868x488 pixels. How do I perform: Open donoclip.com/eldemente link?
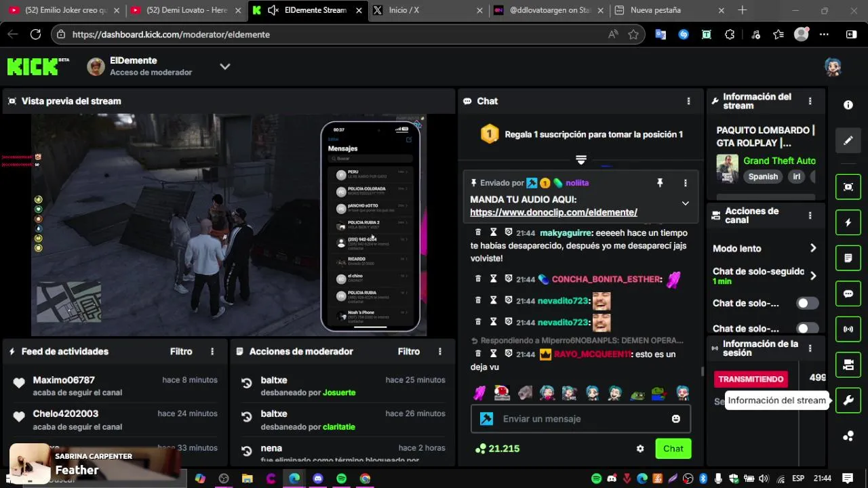click(553, 212)
